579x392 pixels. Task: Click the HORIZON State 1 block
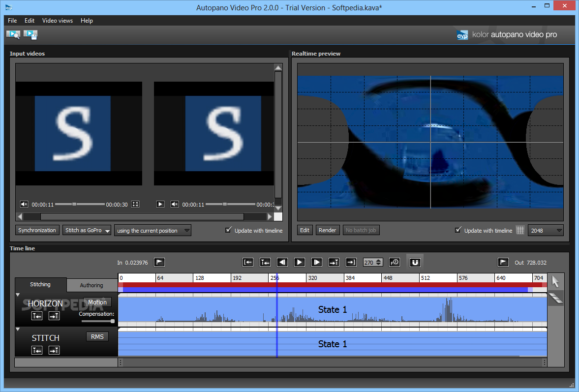[x=333, y=310]
